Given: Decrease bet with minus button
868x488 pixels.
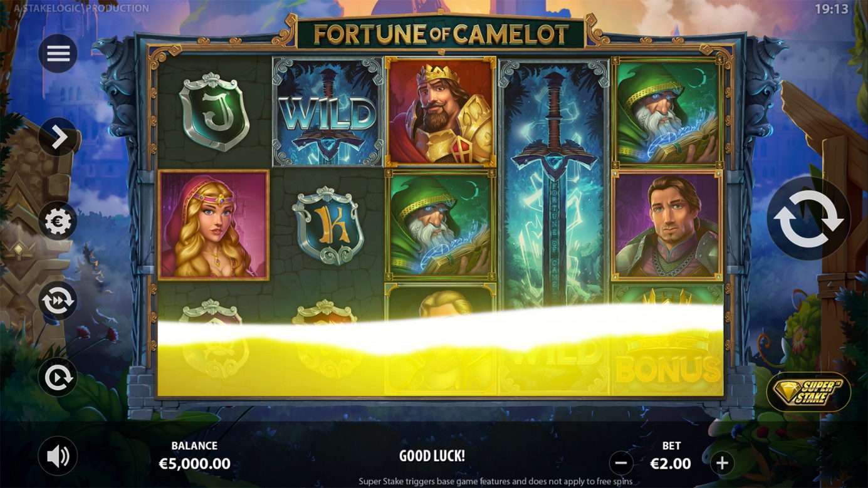Looking at the screenshot, I should click(621, 463).
